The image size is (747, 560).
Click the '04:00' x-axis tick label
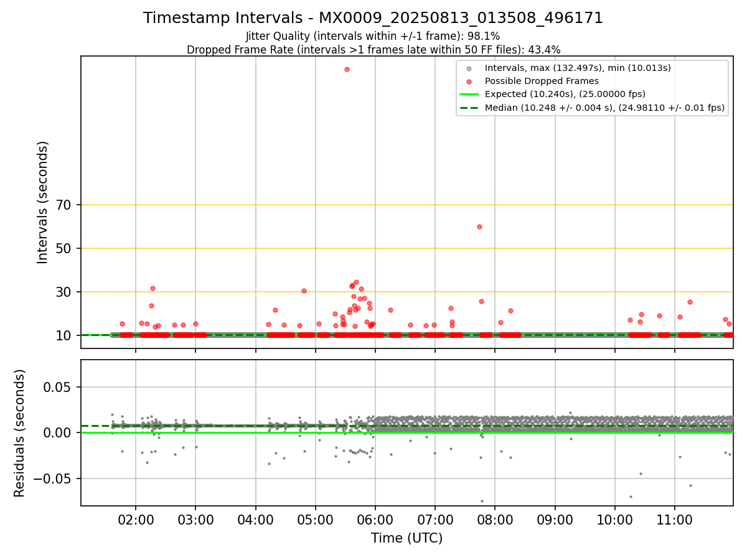[x=255, y=519]
